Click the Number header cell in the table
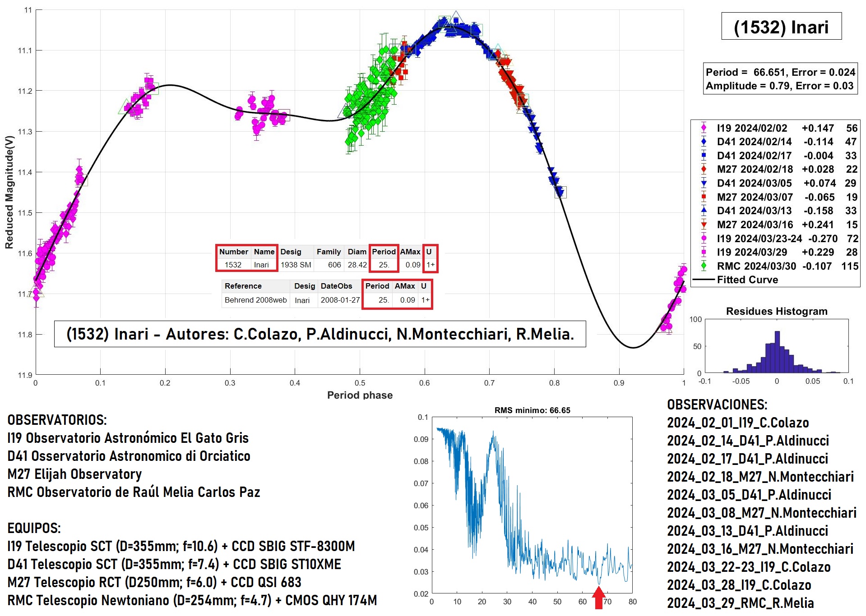This screenshot has width=866, height=616. [x=233, y=252]
